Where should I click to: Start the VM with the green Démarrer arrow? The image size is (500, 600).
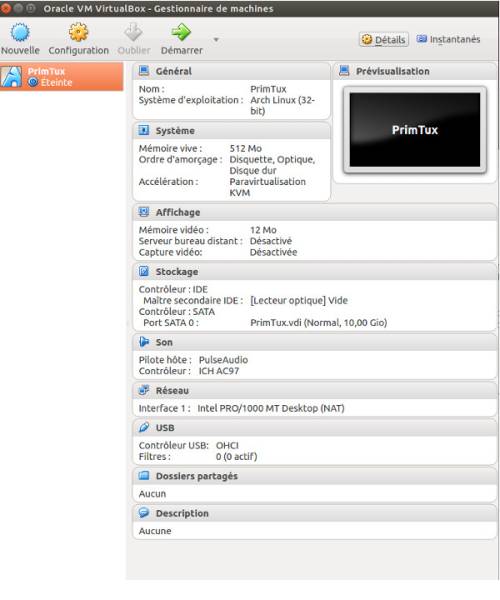(x=181, y=32)
